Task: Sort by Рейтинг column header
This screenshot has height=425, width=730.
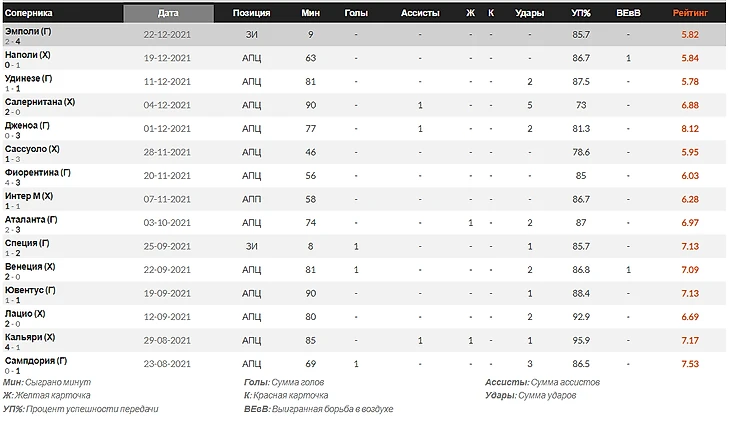Action: pos(690,13)
